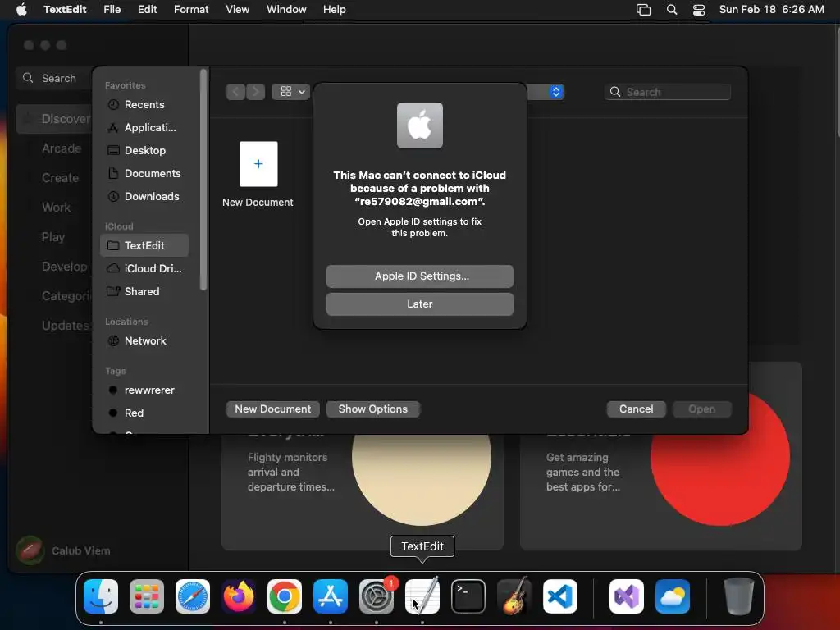The width and height of the screenshot is (840, 630).
Task: Open the Weather app in Dock
Action: (673, 596)
